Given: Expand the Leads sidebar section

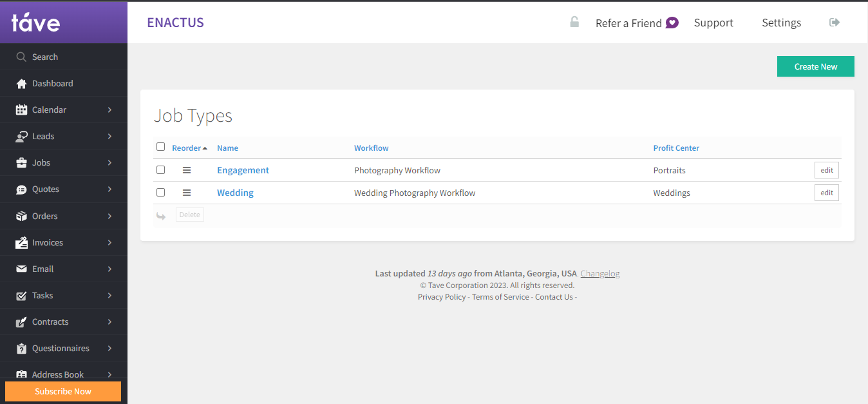Looking at the screenshot, I should point(43,136).
